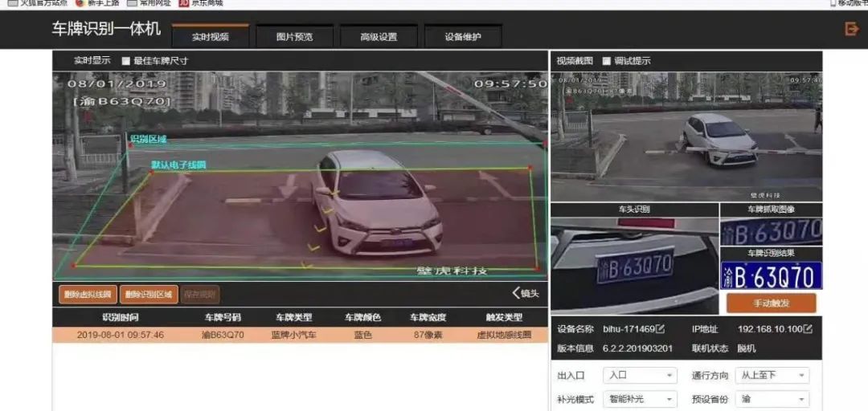This screenshot has height=411, width=868.
Task: Open 京东商城 bookmark icon
Action: click(x=184, y=2)
